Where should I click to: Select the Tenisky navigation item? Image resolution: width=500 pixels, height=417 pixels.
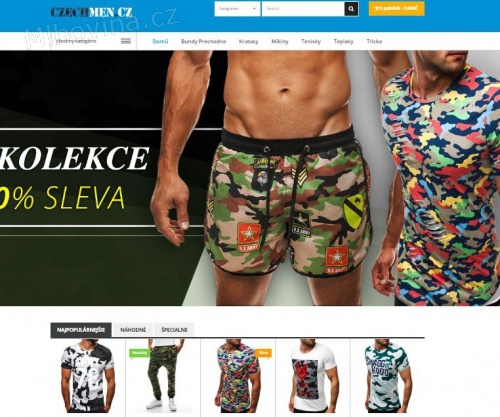click(311, 41)
